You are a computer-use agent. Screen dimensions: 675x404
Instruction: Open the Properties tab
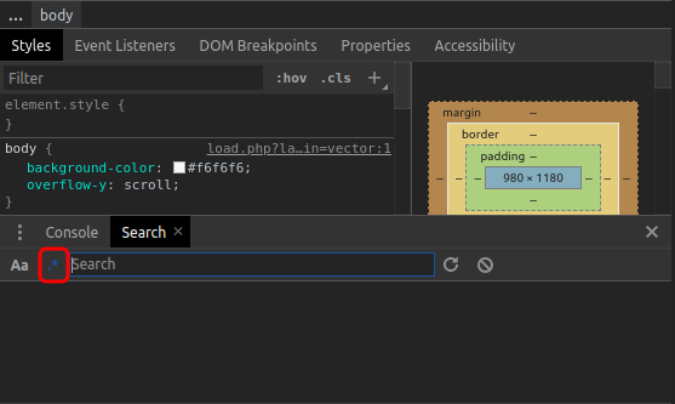pyautogui.click(x=375, y=45)
